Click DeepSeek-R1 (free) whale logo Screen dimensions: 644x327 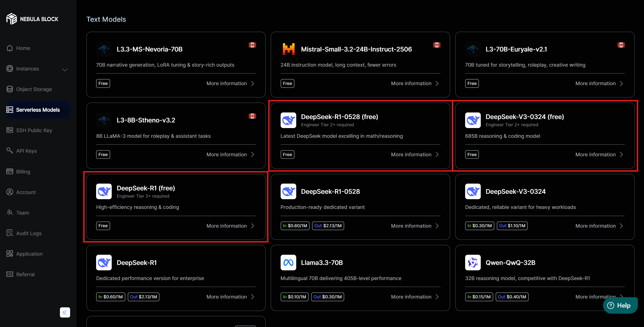[104, 192]
